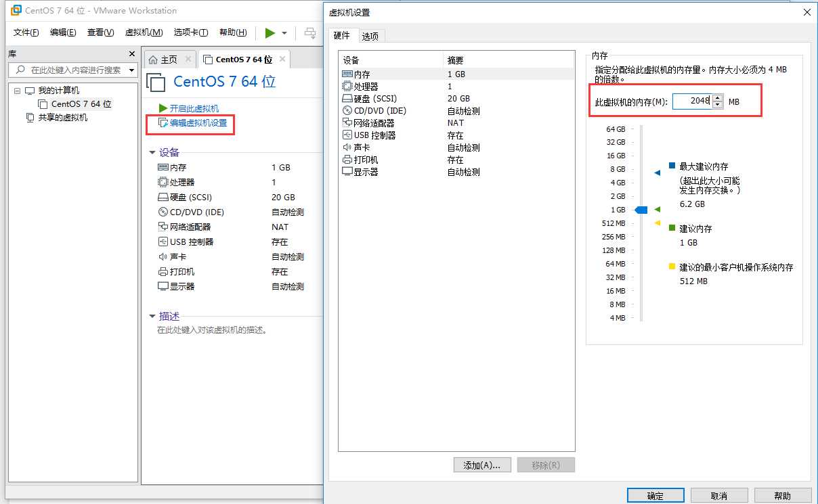Open the 查看(V) menu

[x=100, y=32]
